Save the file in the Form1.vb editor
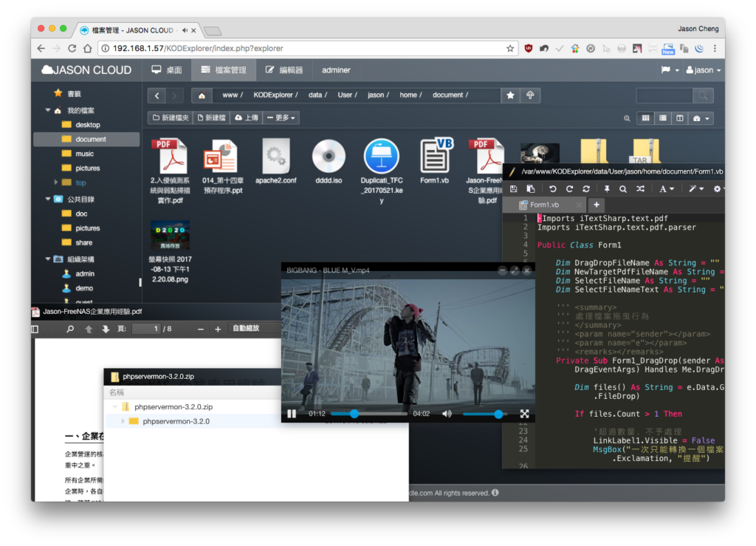 pos(514,189)
